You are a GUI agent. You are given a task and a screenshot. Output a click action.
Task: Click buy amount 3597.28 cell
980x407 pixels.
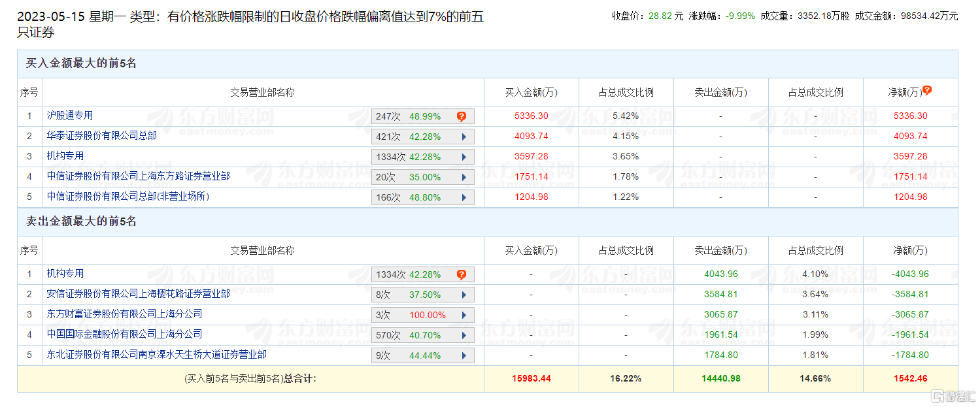(532, 156)
